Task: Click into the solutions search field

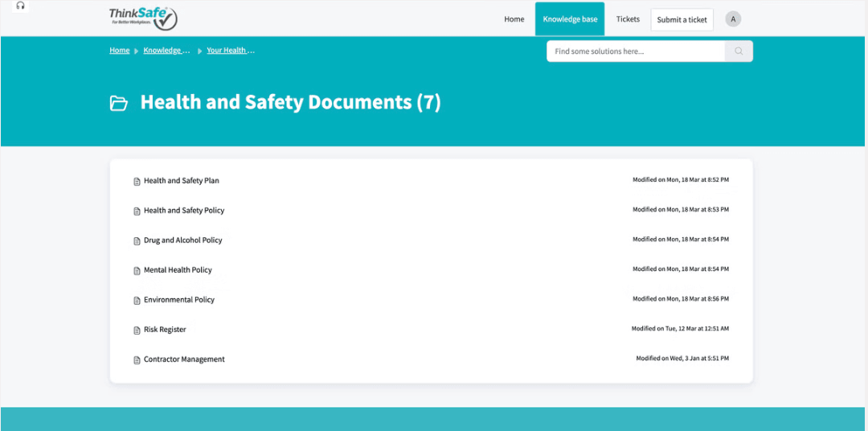Action: pyautogui.click(x=635, y=51)
